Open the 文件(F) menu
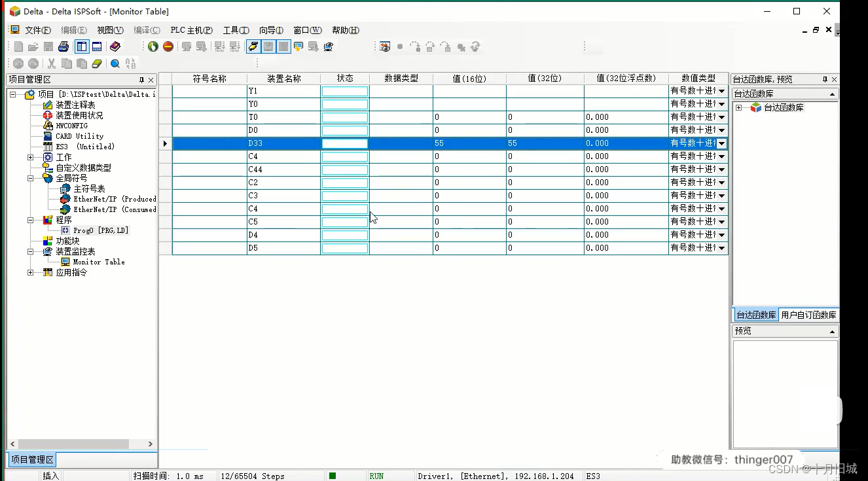868x481 pixels. pyautogui.click(x=38, y=30)
